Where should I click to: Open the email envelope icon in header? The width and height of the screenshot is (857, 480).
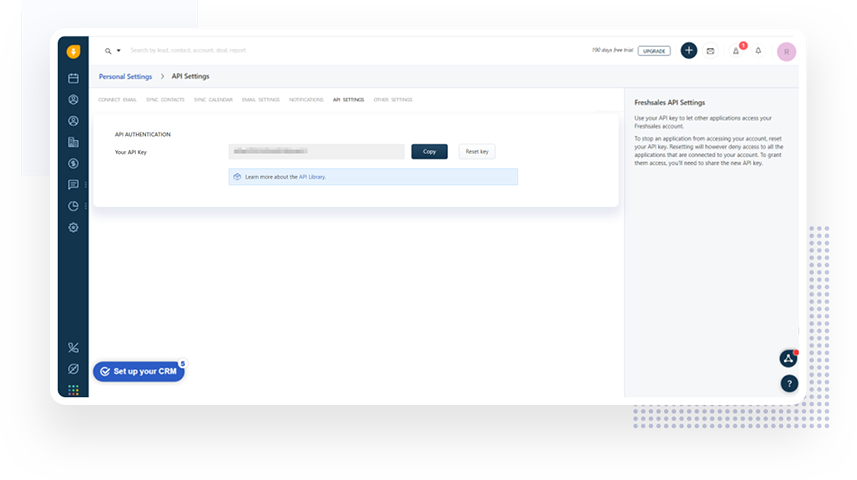[710, 51]
